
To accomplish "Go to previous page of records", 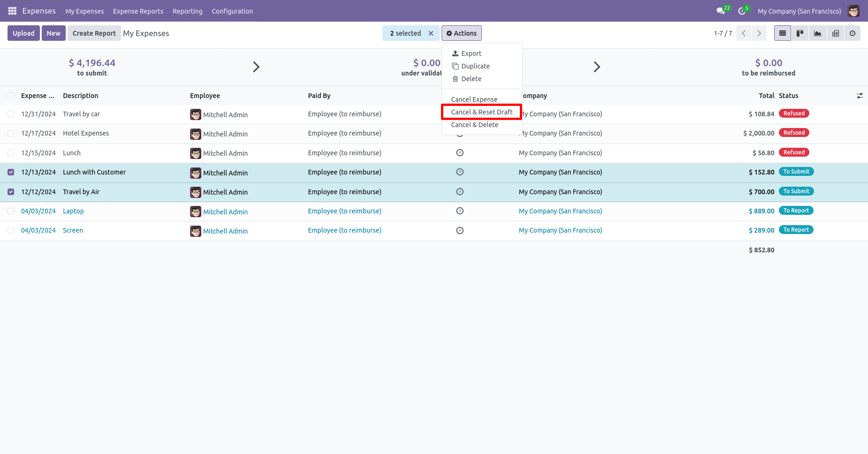I will 744,33.
